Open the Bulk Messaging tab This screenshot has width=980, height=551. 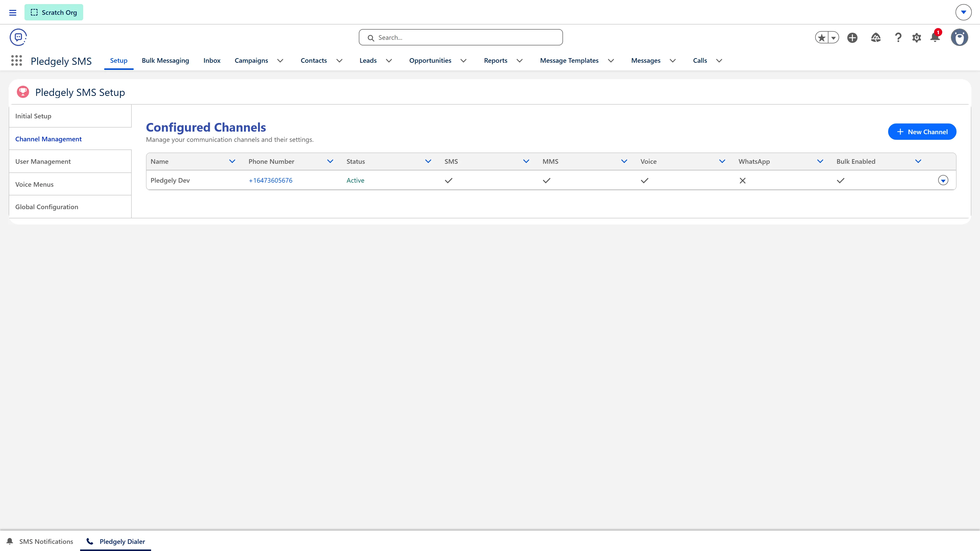tap(165, 60)
